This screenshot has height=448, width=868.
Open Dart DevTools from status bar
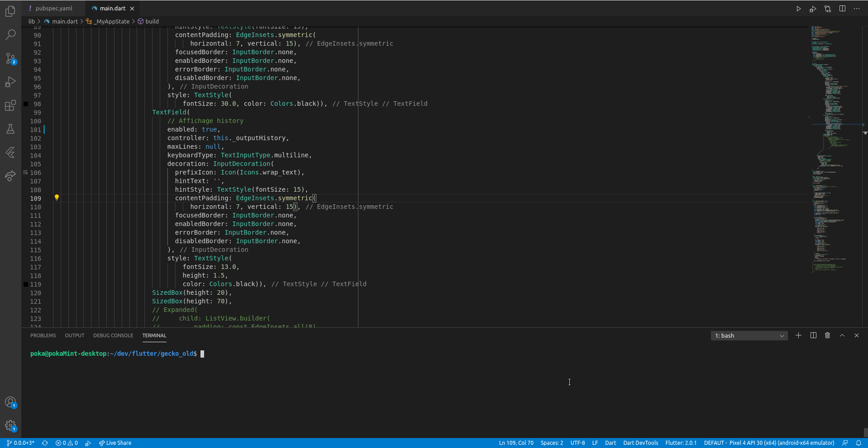pyautogui.click(x=640, y=443)
